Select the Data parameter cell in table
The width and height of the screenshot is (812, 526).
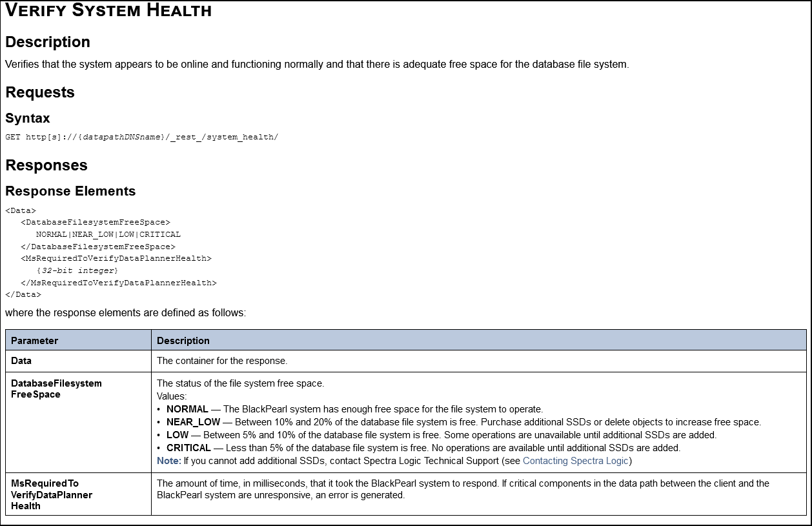pyautogui.click(x=21, y=361)
